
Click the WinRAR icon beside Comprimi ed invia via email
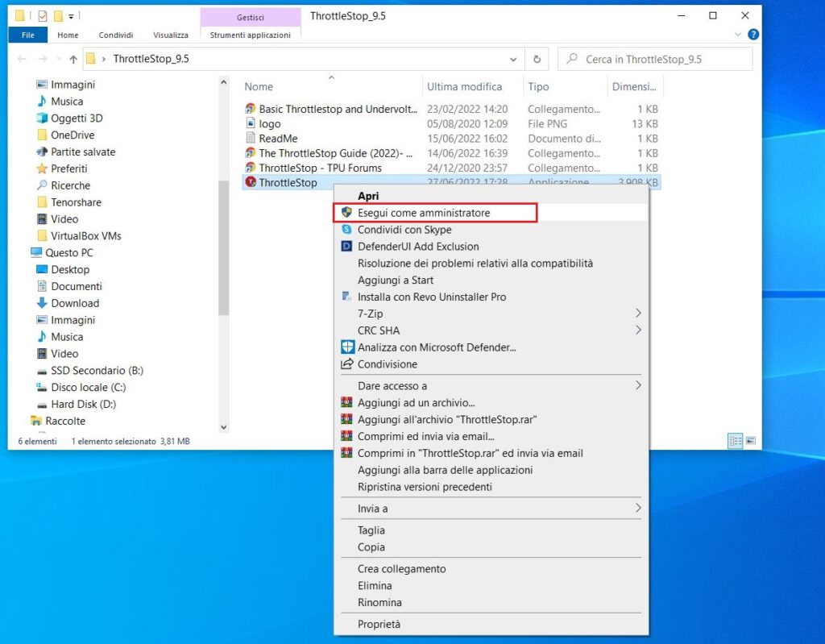[346, 436]
